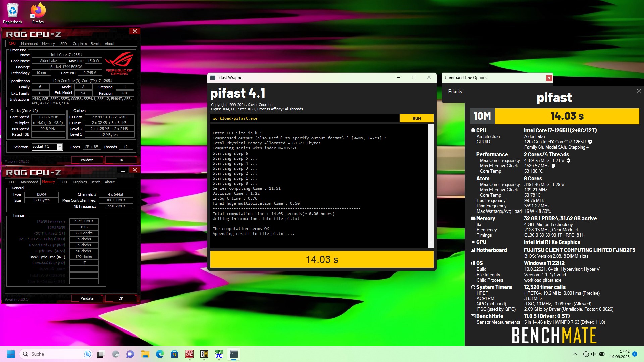Image resolution: width=644 pixels, height=362 pixels.
Task: Click the RUN button in pifast Wrapper
Action: 417,118
